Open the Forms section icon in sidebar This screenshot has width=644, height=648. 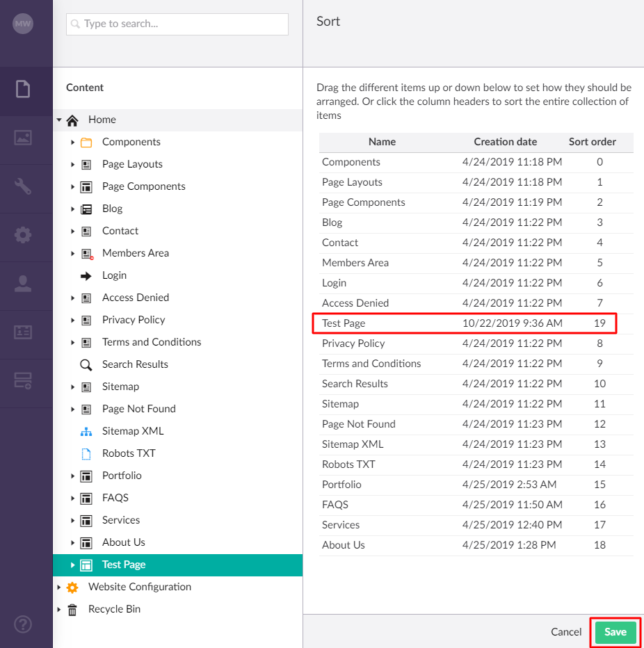click(x=23, y=380)
